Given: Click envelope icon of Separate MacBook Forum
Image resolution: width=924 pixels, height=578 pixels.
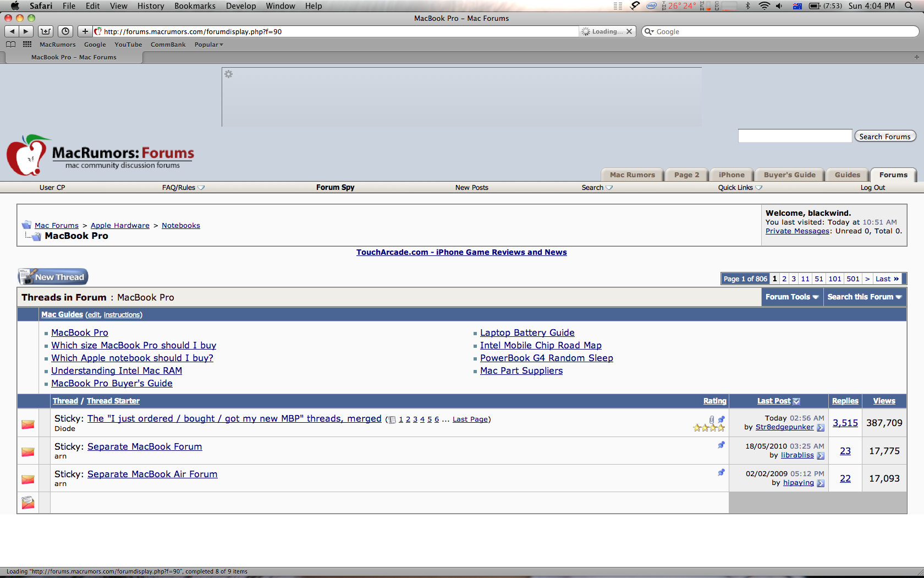Looking at the screenshot, I should 28,451.
